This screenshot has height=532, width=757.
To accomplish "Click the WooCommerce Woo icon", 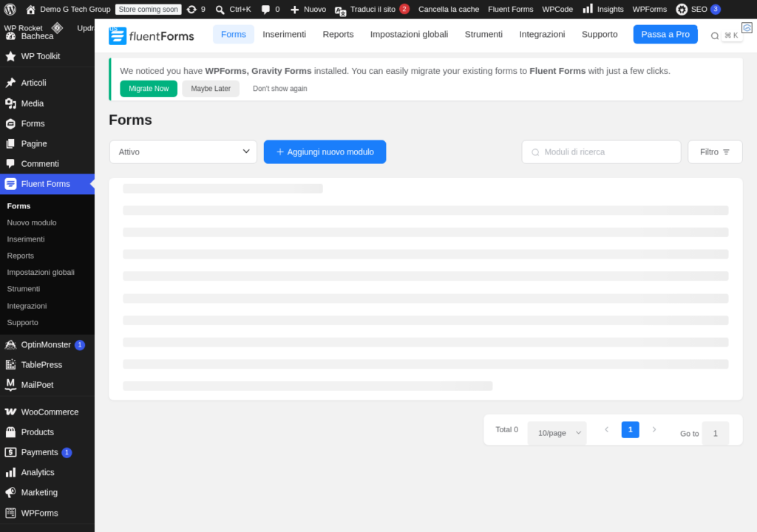I will [x=10, y=412].
